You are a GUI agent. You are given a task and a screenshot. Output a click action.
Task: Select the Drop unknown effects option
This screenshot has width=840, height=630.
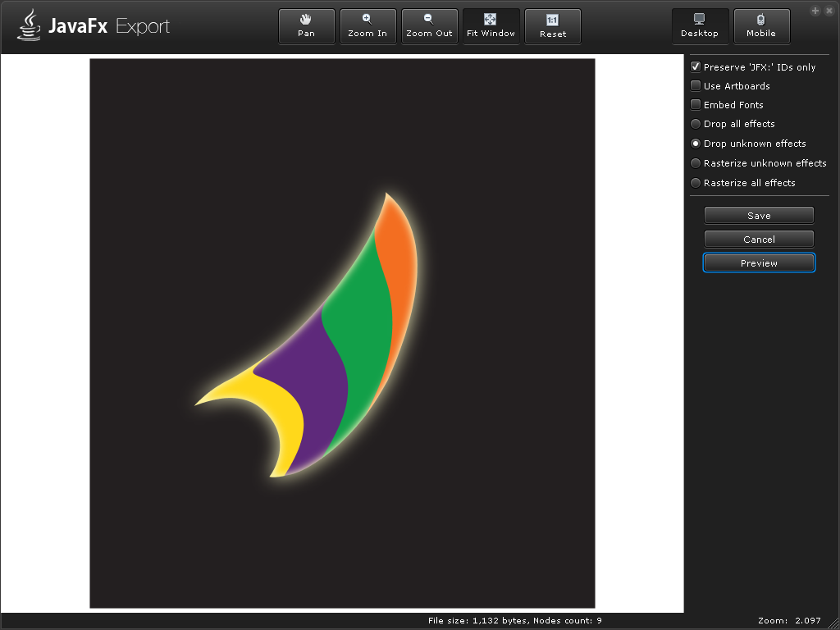[x=696, y=144]
